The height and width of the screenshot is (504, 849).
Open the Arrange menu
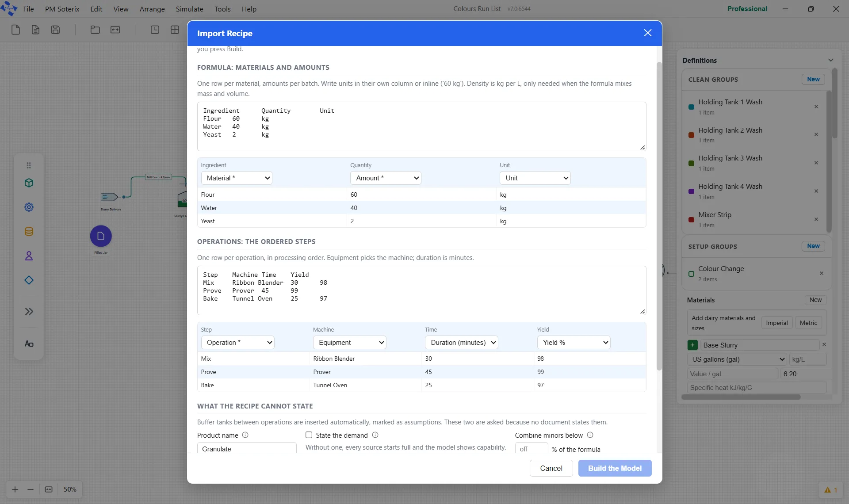point(152,9)
